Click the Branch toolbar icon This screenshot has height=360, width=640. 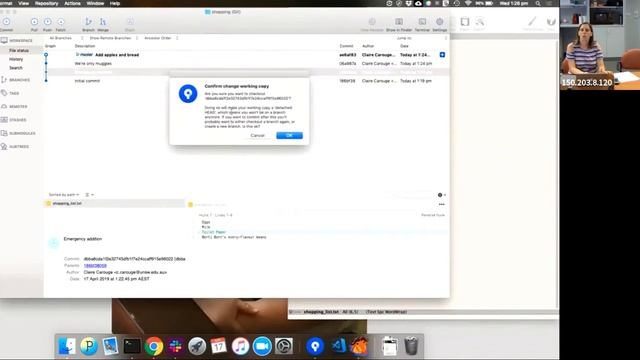click(88, 24)
